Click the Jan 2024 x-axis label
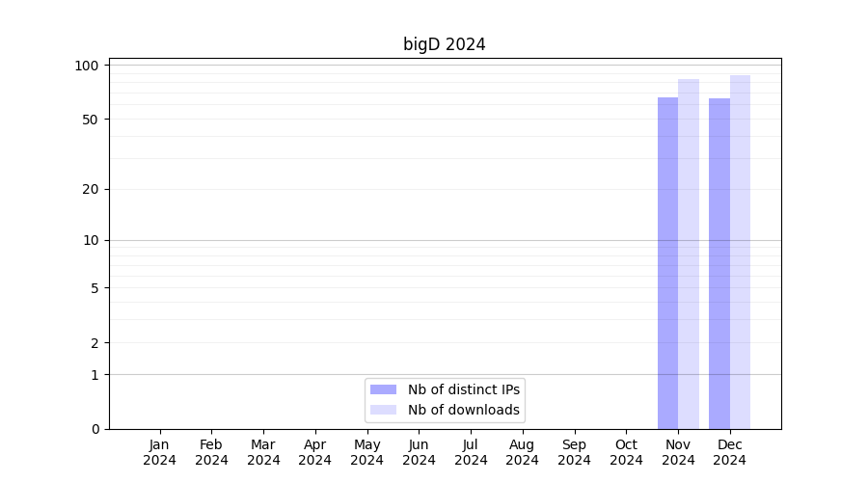The width and height of the screenshot is (868, 482). (159, 452)
